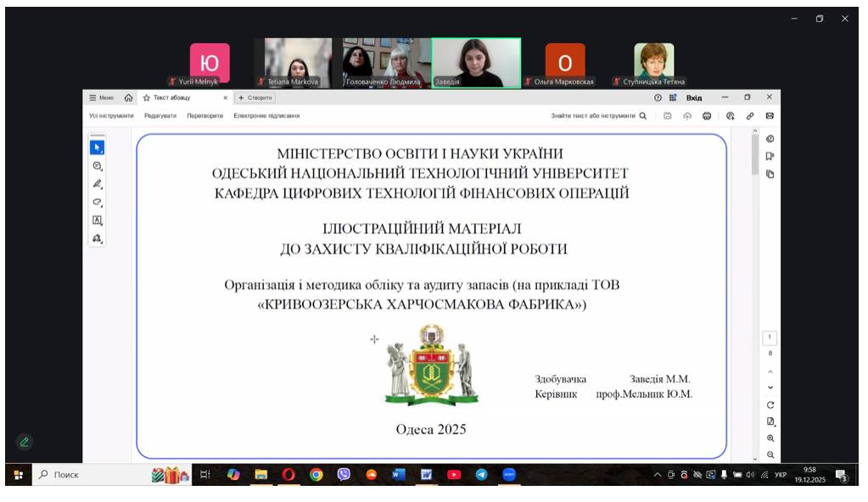868x502 pixels.
Task: Click the Вхід sign-in button
Action: (x=693, y=98)
